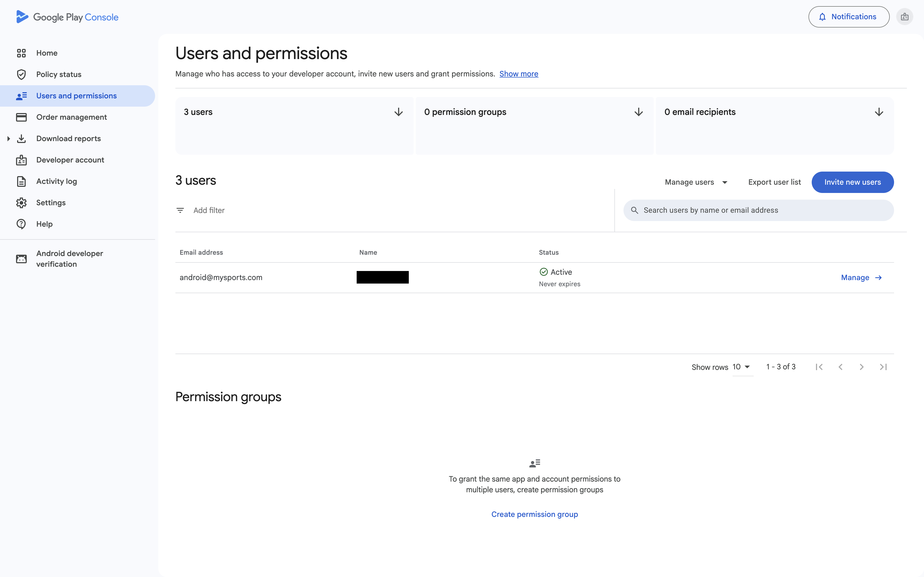Viewport: 924px width, 577px height.
Task: Click the Order management card icon
Action: click(21, 117)
